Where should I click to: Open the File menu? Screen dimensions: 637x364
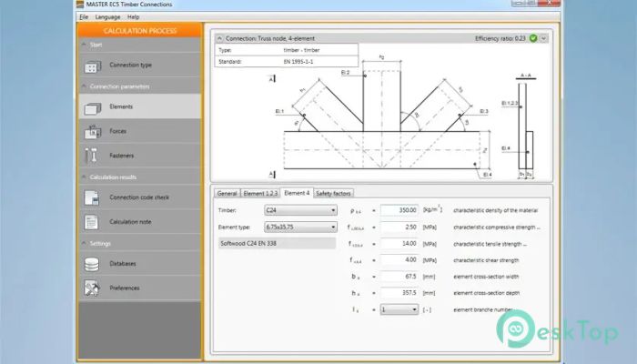(x=84, y=17)
